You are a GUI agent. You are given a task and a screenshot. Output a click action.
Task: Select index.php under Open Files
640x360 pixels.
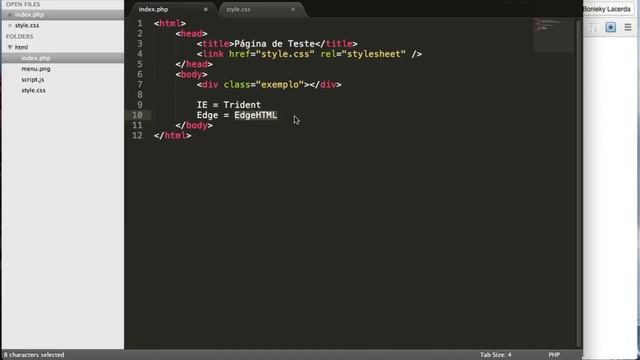point(29,15)
